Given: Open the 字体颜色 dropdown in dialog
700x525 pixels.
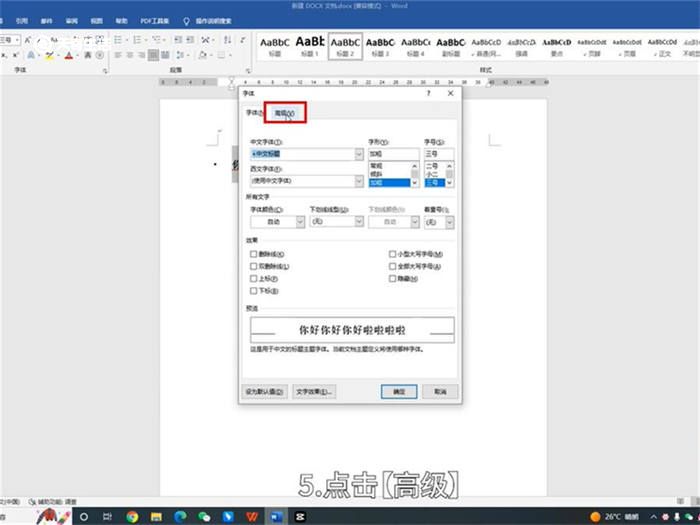Looking at the screenshot, I should pos(300,222).
